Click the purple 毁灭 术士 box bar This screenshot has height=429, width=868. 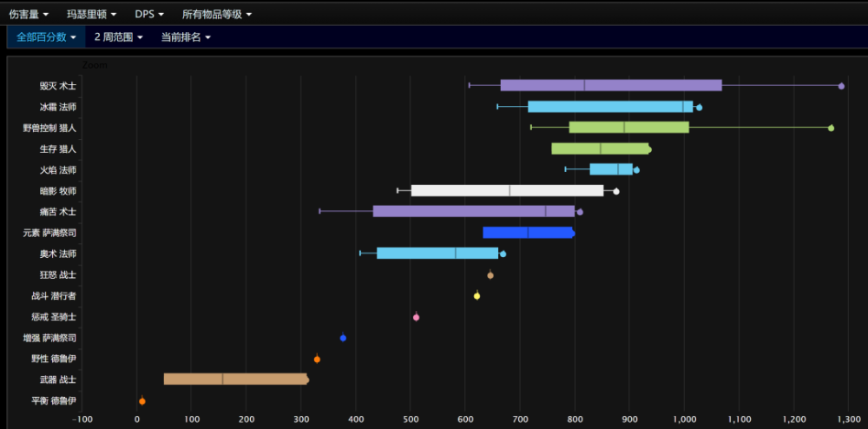point(610,85)
